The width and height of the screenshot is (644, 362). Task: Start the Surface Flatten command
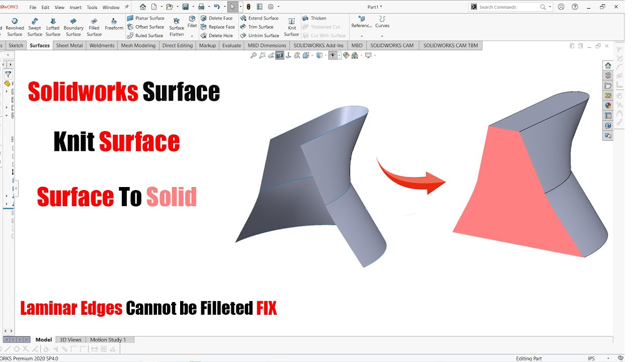coord(177,27)
